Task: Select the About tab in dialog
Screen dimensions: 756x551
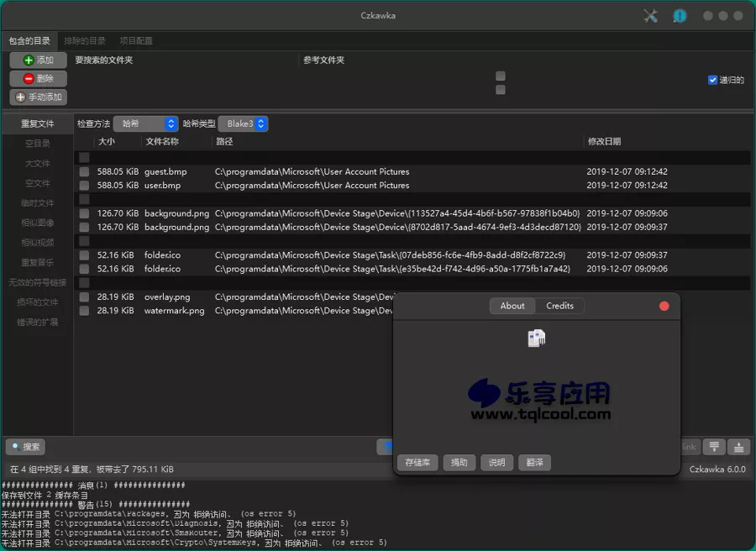Action: click(512, 306)
